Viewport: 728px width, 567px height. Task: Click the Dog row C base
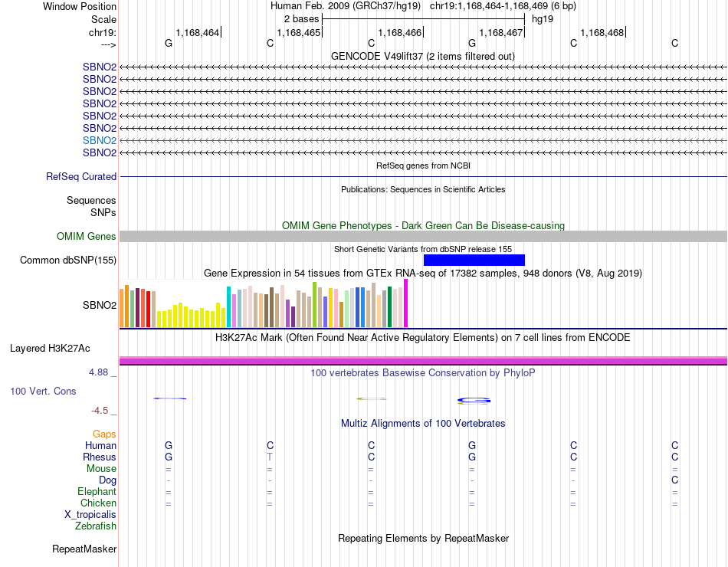pyautogui.click(x=674, y=480)
